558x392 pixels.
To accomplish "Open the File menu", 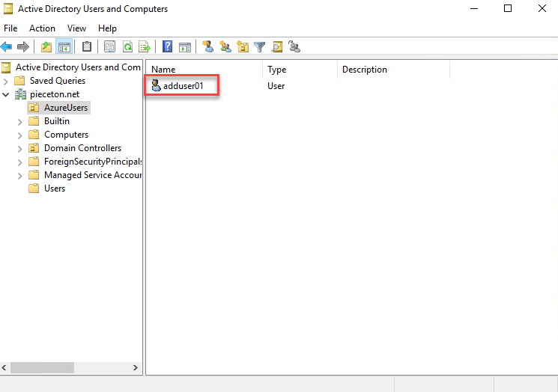I will coord(10,28).
